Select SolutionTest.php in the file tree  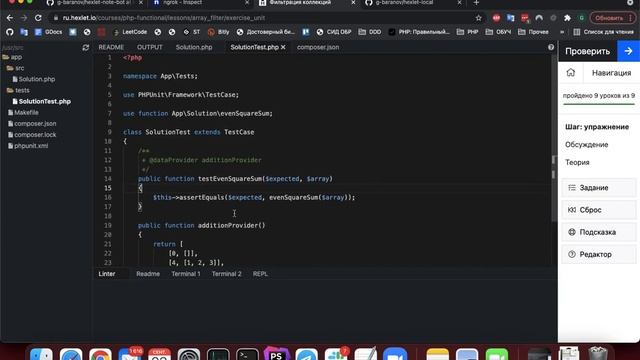tap(41, 101)
